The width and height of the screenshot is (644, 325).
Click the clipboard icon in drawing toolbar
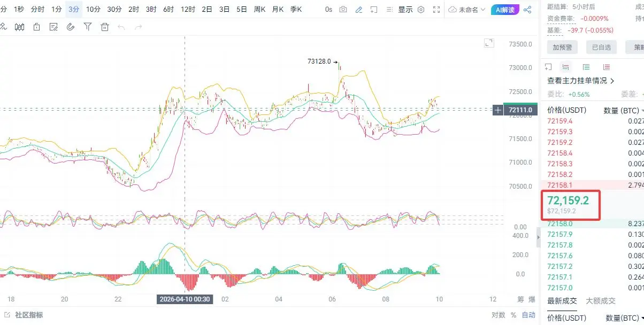(x=37, y=27)
